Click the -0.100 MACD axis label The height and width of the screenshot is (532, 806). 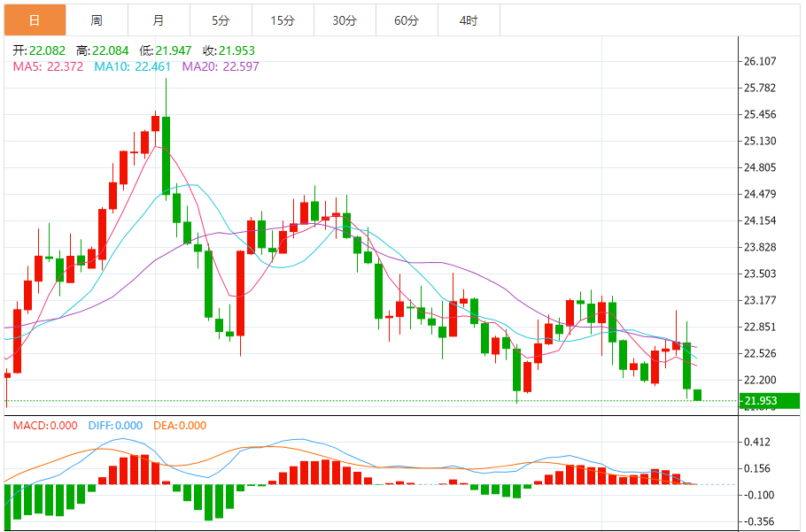757,495
